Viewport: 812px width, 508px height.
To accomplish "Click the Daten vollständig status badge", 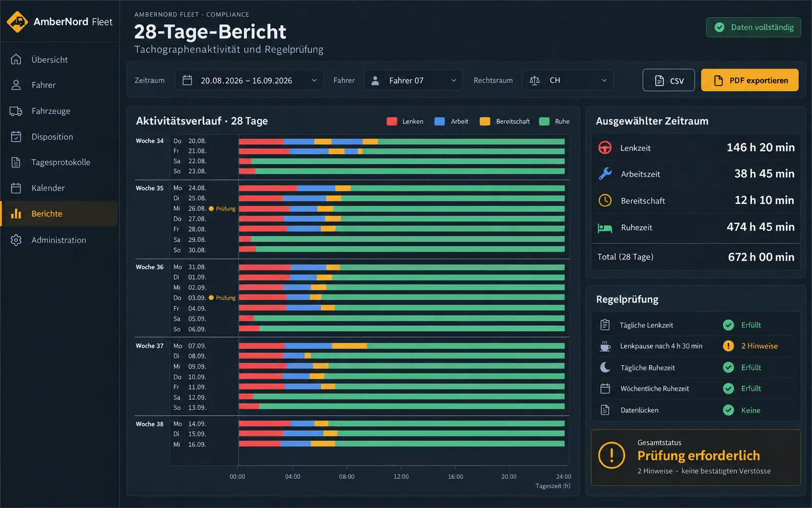I will pyautogui.click(x=754, y=27).
